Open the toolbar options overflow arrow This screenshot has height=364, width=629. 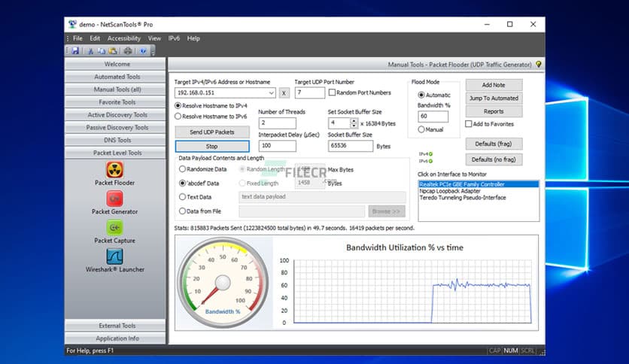(153, 51)
